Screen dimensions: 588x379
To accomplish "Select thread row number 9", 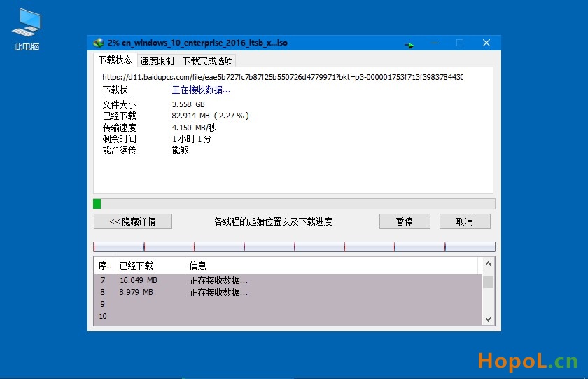I will (288, 304).
